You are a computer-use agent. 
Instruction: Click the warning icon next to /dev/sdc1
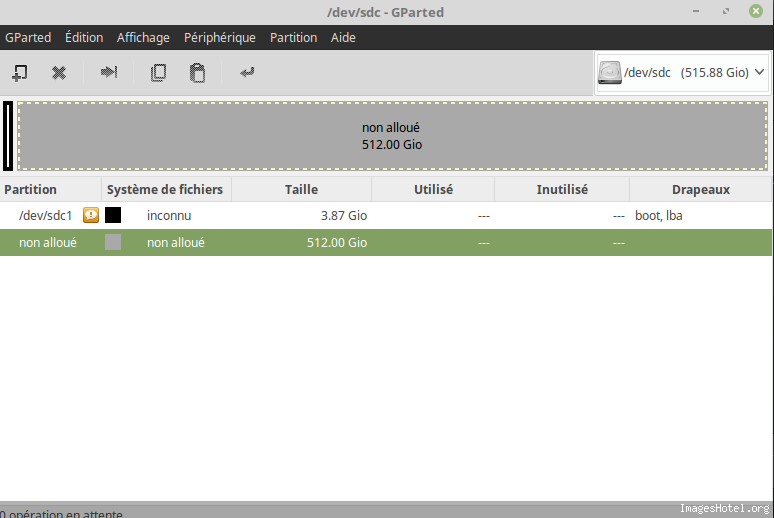coord(91,215)
